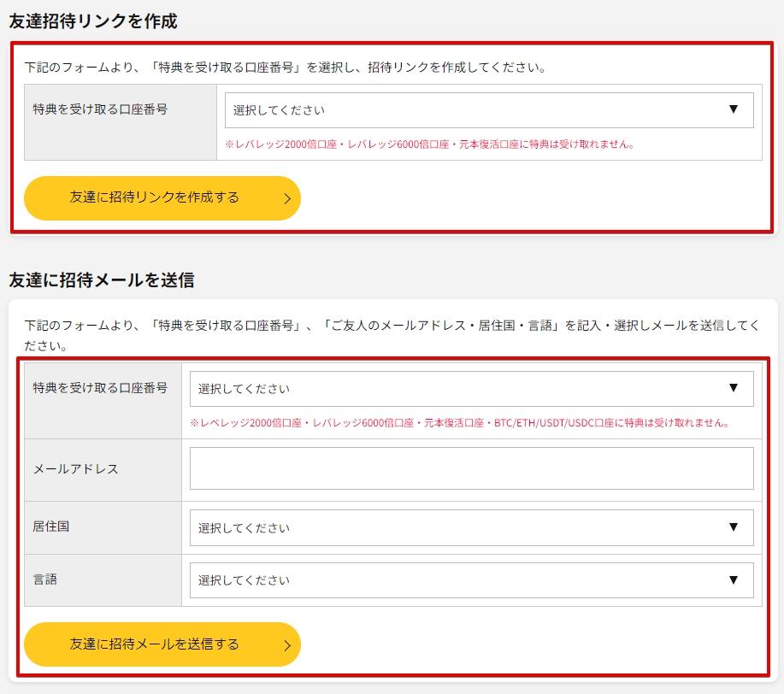784x694 pixels.
Task: Open the account number selector in the email form
Action: click(x=470, y=387)
